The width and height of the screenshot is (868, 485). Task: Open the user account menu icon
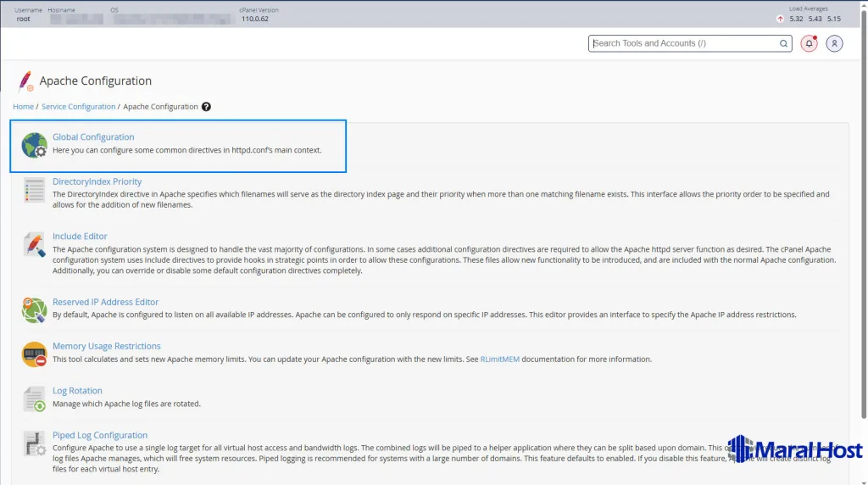(834, 43)
